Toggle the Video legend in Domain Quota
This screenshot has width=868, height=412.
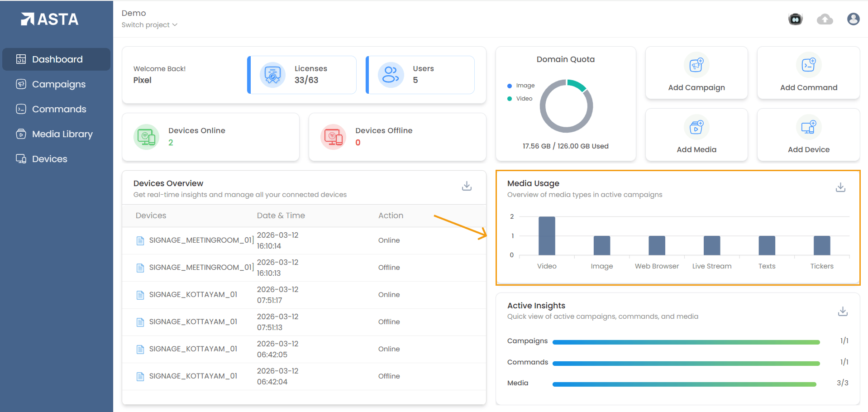tap(520, 99)
